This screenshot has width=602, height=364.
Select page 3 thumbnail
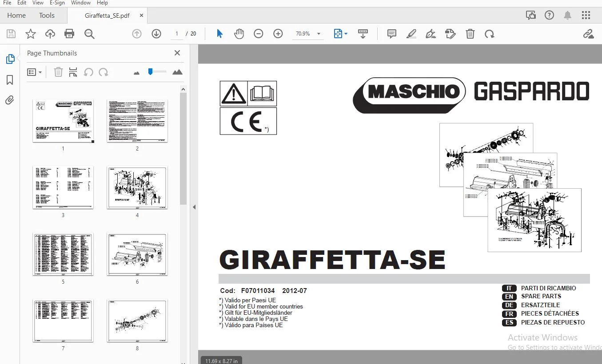click(x=63, y=188)
